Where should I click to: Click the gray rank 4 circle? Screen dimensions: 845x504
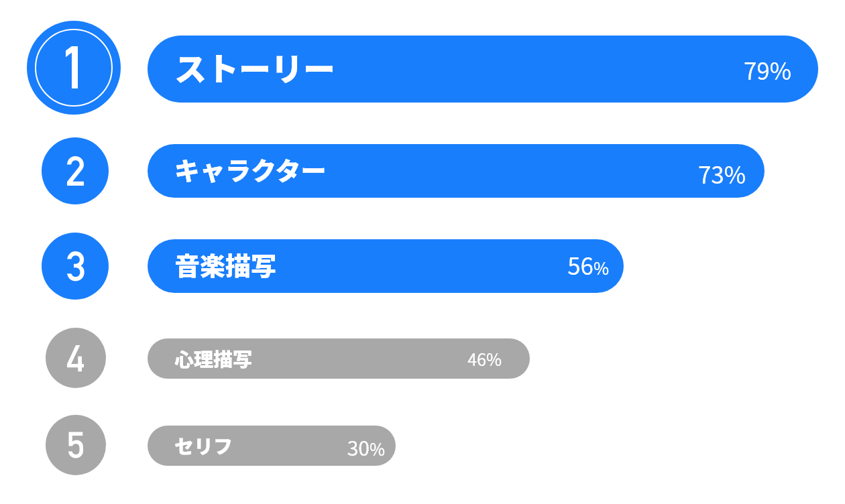[76, 358]
